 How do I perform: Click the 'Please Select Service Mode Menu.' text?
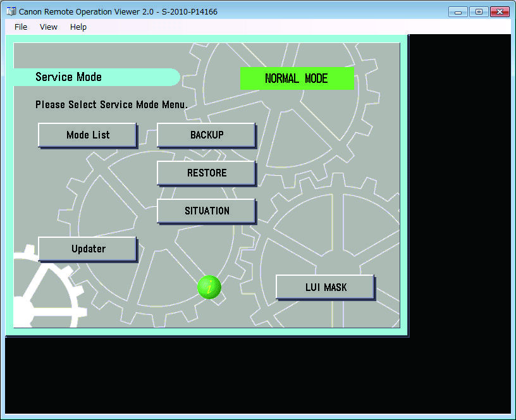111,104
